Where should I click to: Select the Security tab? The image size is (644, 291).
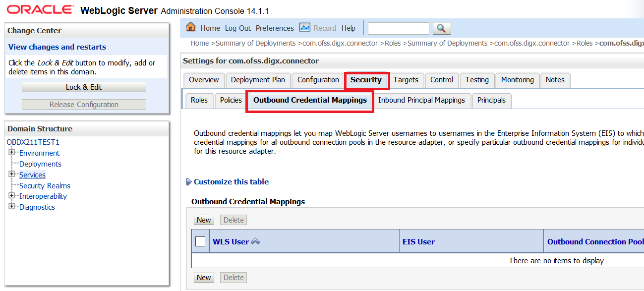pos(366,80)
